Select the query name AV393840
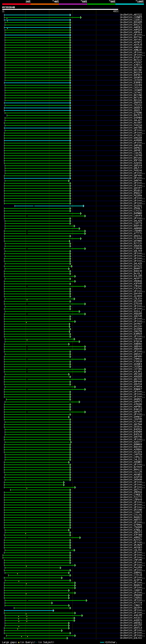Screen dimensions: 146x644 coord(8,7)
